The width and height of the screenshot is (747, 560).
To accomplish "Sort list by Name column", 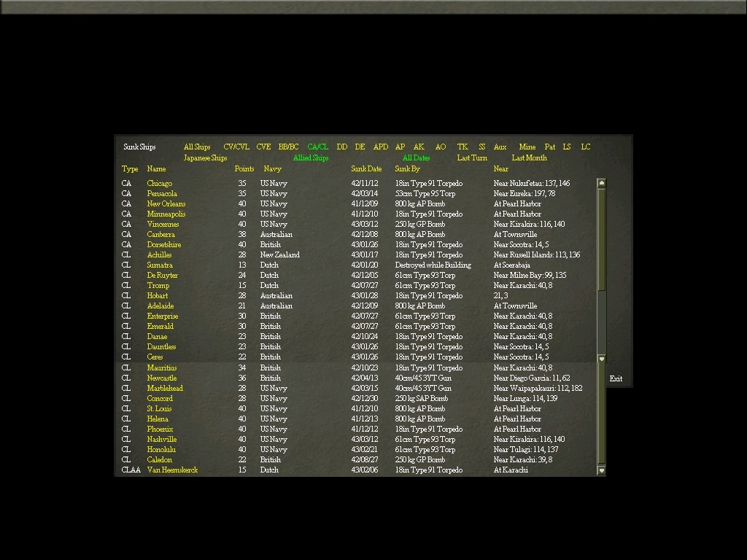I will click(x=156, y=168).
